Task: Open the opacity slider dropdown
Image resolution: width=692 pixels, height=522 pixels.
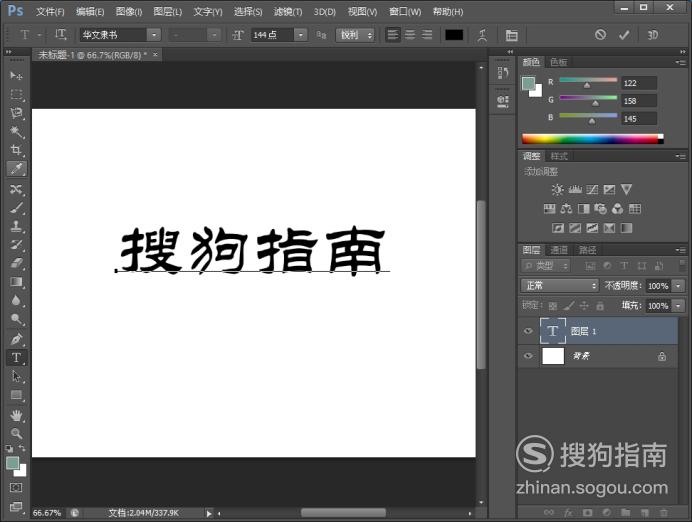Action: point(679,286)
